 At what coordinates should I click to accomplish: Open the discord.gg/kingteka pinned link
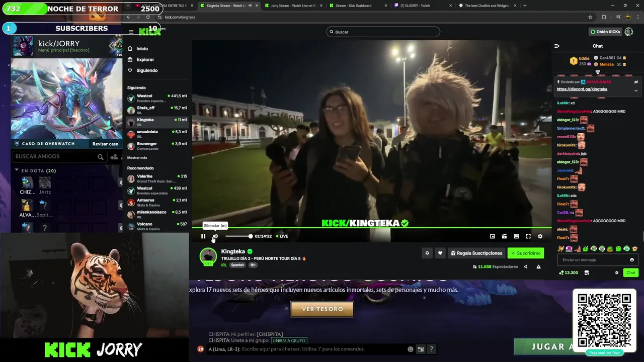pyautogui.click(x=582, y=89)
